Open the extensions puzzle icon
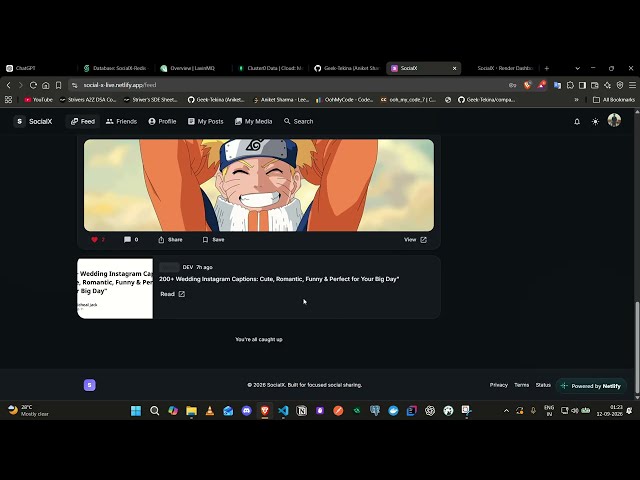The width and height of the screenshot is (640, 480). point(570,85)
